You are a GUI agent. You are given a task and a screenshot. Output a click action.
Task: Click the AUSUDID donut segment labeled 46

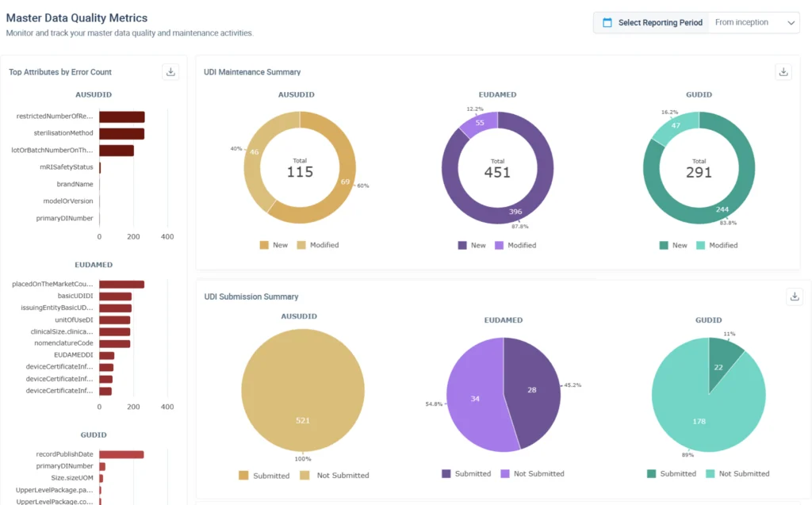pos(255,152)
